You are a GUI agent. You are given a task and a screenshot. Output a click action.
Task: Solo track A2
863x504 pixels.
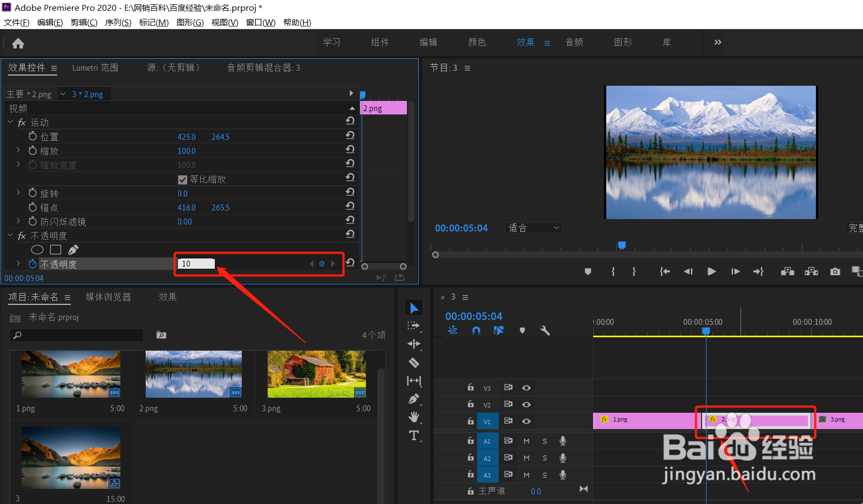pos(545,458)
